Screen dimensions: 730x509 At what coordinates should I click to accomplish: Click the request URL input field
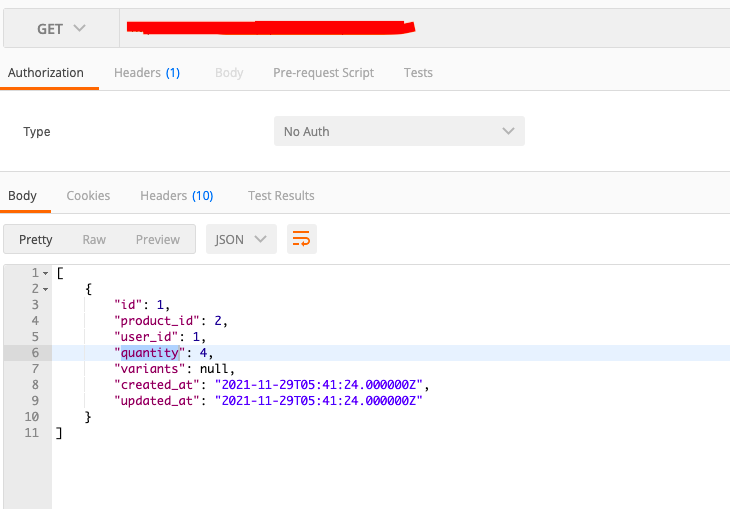(x=425, y=28)
